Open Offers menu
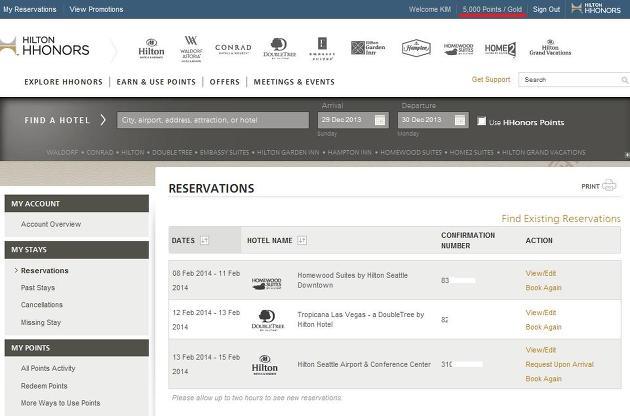630x416 pixels. point(225,82)
